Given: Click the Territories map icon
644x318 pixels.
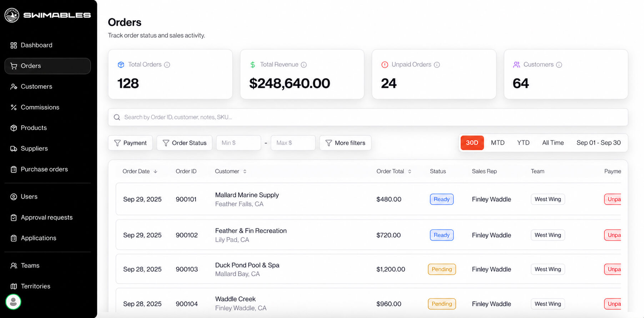Looking at the screenshot, I should [14, 286].
